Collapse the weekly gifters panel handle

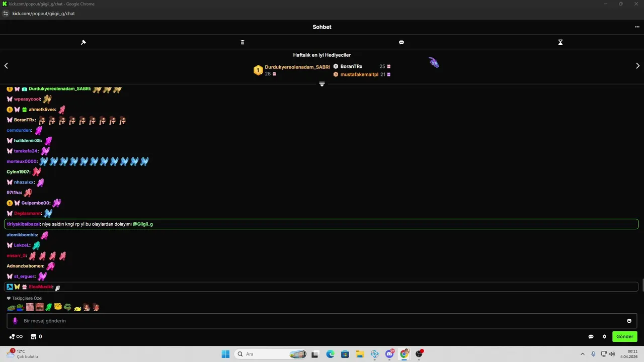coord(322,84)
